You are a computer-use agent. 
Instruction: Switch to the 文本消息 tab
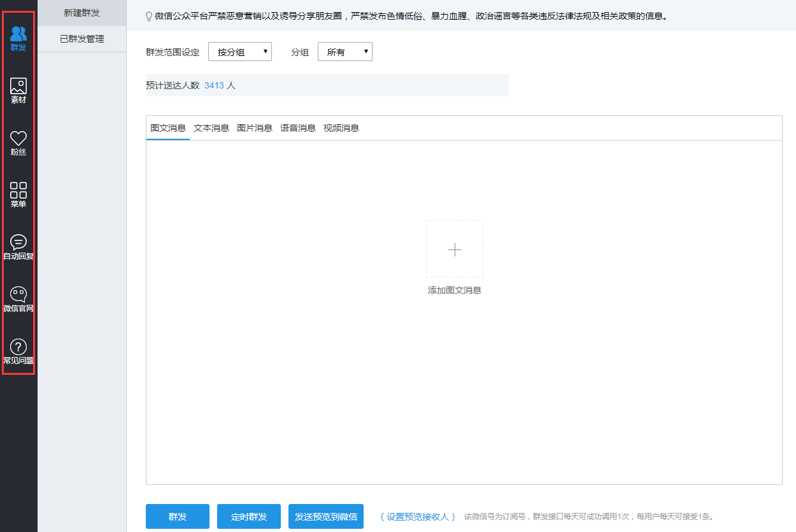(211, 128)
